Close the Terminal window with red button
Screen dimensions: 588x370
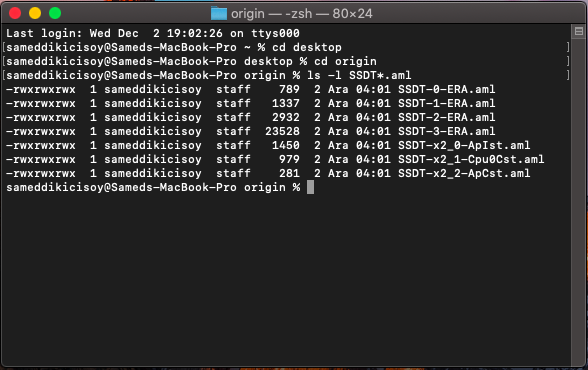(15, 13)
